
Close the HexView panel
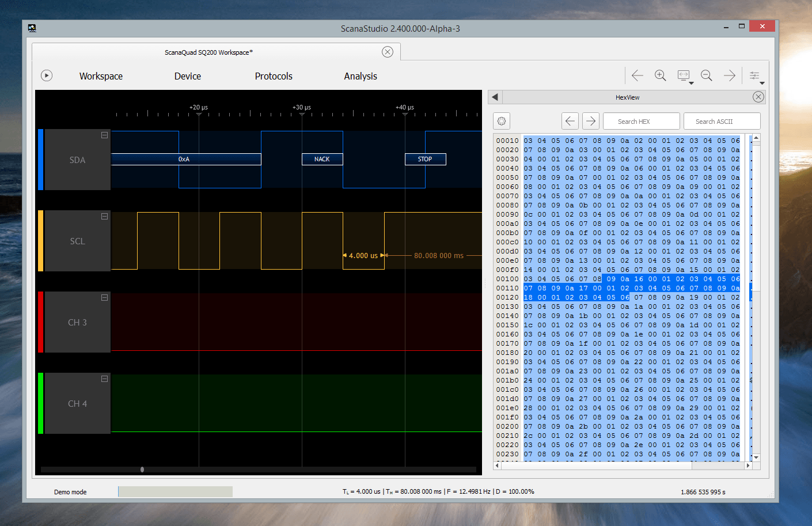pyautogui.click(x=758, y=97)
